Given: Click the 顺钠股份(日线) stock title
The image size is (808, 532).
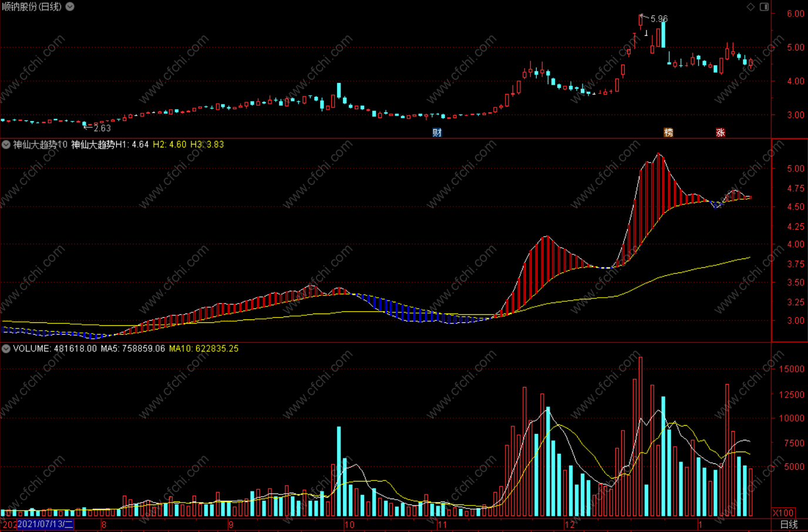Looking at the screenshot, I should coord(32,6).
